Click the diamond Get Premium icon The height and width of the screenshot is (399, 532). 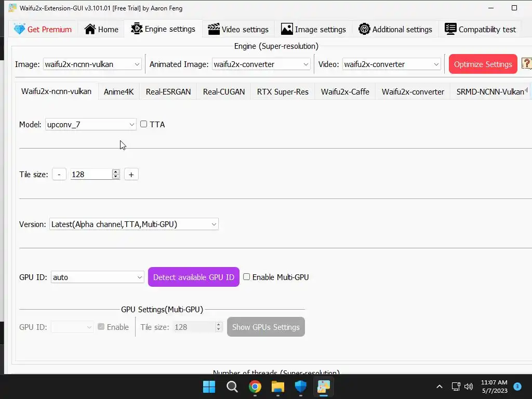pos(19,29)
